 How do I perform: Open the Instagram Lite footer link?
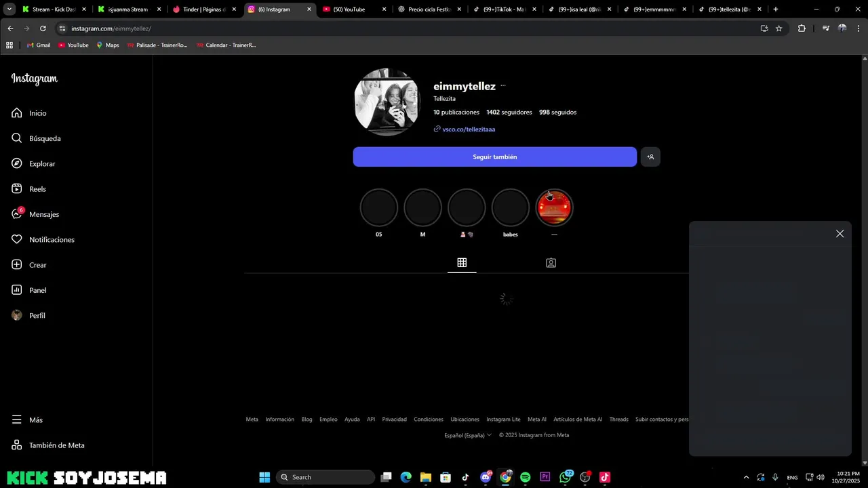pos(503,420)
